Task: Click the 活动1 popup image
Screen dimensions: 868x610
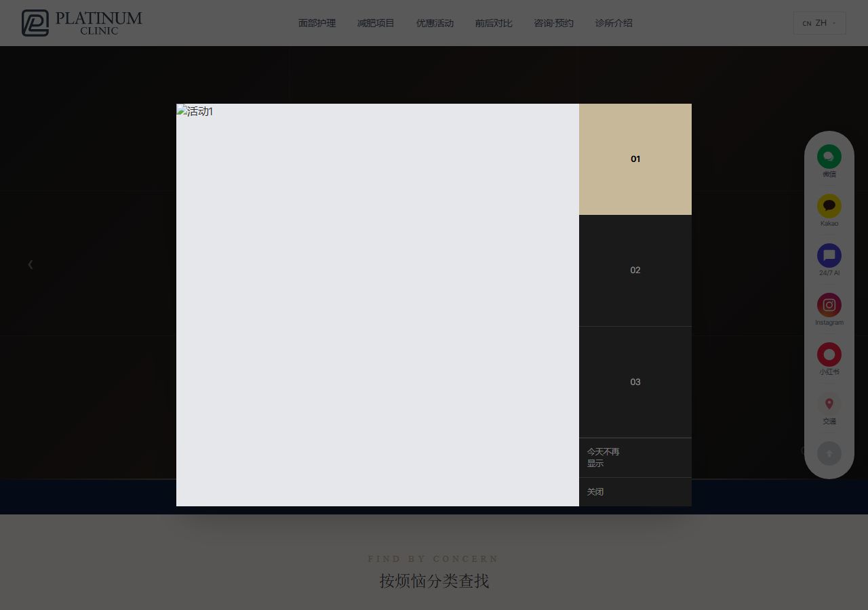Action: coord(378,305)
